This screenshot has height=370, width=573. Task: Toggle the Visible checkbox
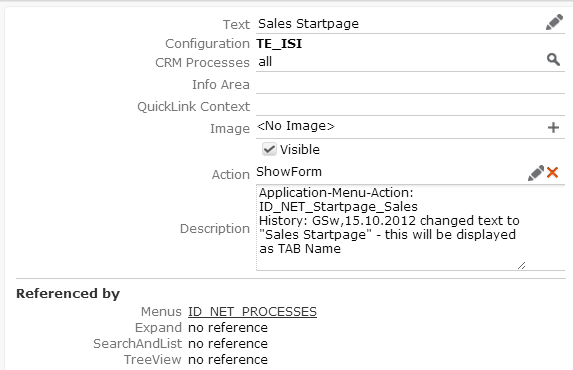[x=269, y=149]
